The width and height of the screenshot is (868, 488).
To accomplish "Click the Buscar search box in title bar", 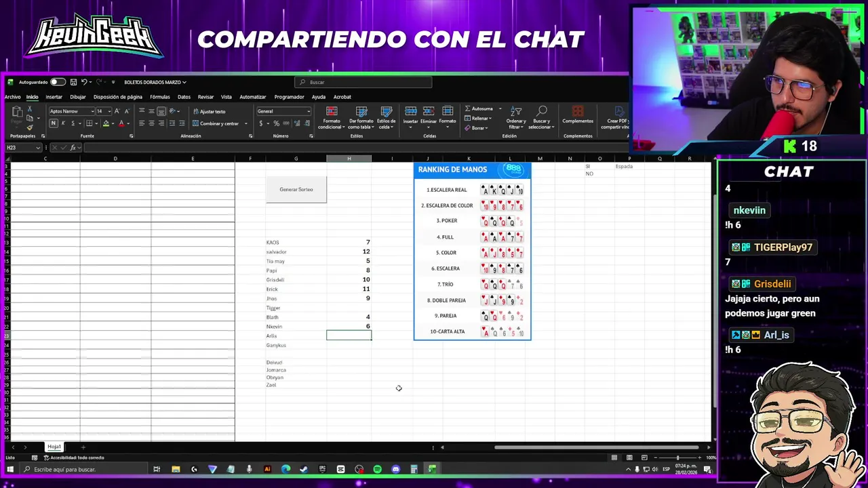I will [363, 82].
